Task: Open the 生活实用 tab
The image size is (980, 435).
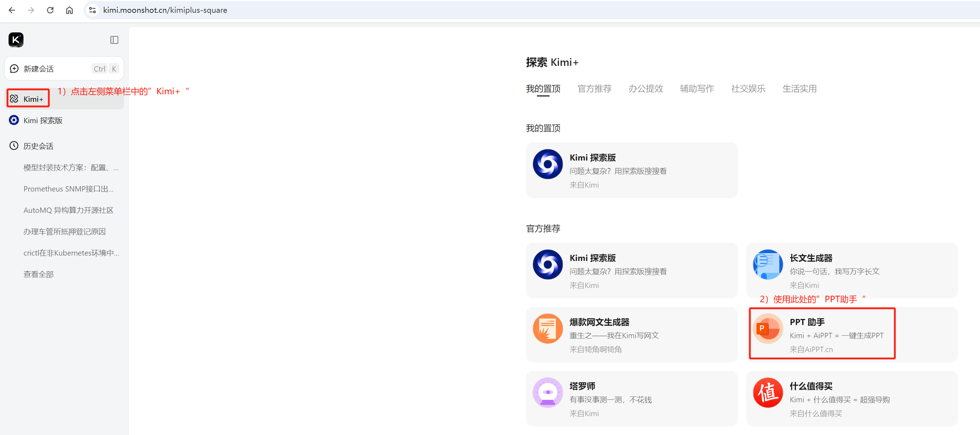Action: pos(799,89)
